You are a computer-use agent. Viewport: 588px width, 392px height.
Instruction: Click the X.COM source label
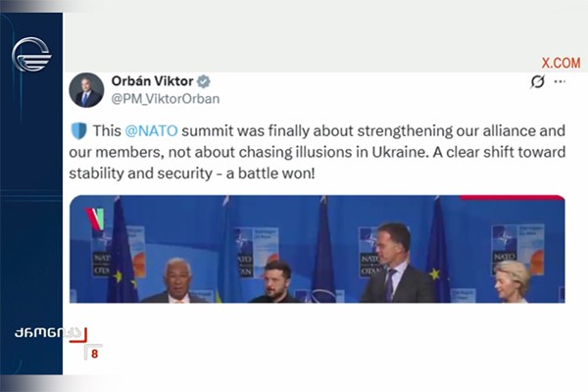561,63
